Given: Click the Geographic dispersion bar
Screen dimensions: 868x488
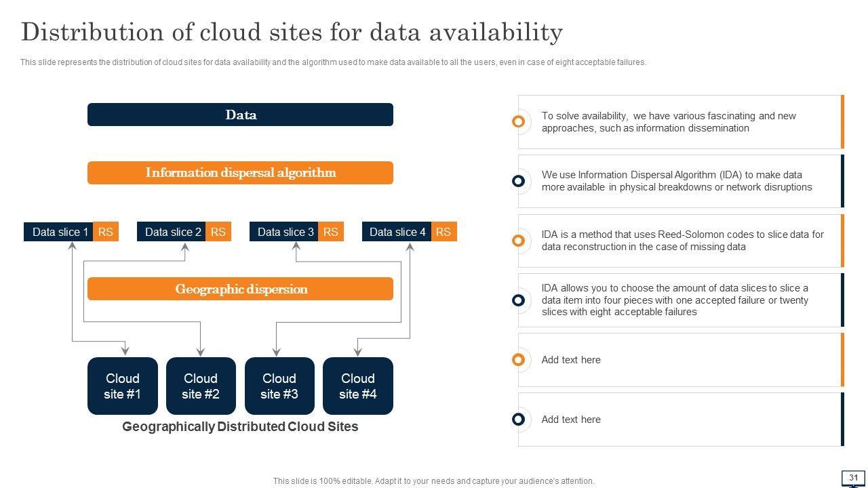Looking at the screenshot, I should click(240, 289).
